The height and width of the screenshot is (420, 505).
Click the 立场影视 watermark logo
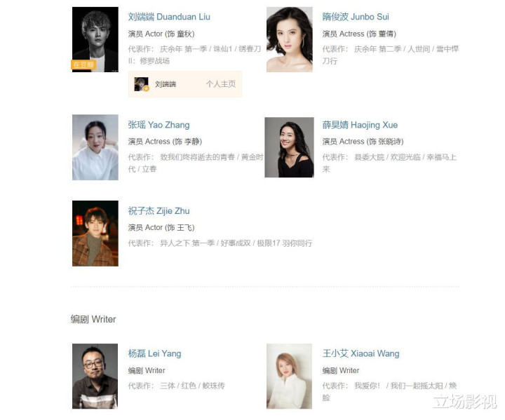465,401
